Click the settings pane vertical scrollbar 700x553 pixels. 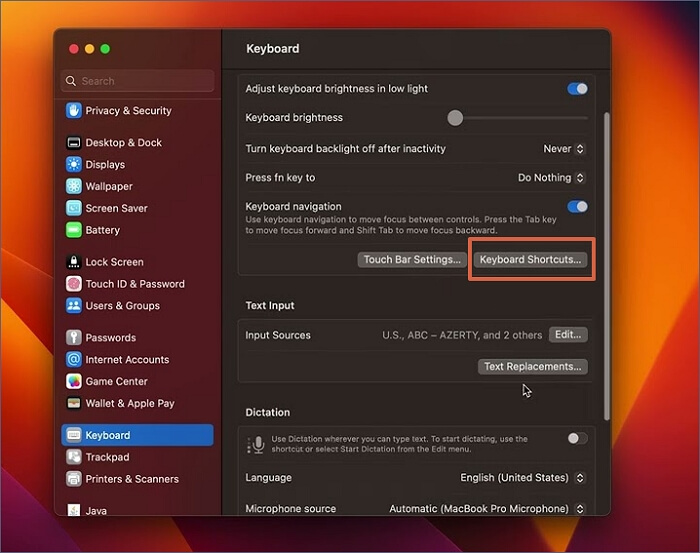click(x=606, y=266)
